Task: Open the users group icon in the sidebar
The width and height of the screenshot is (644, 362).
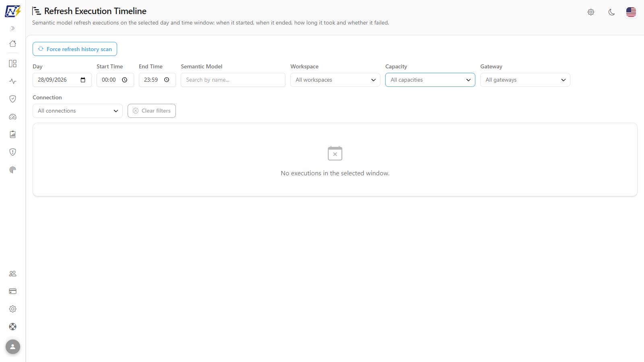Action: (13, 274)
